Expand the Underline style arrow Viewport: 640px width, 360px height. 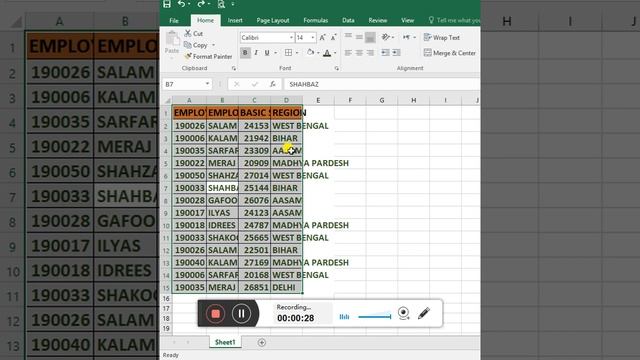tap(276, 53)
